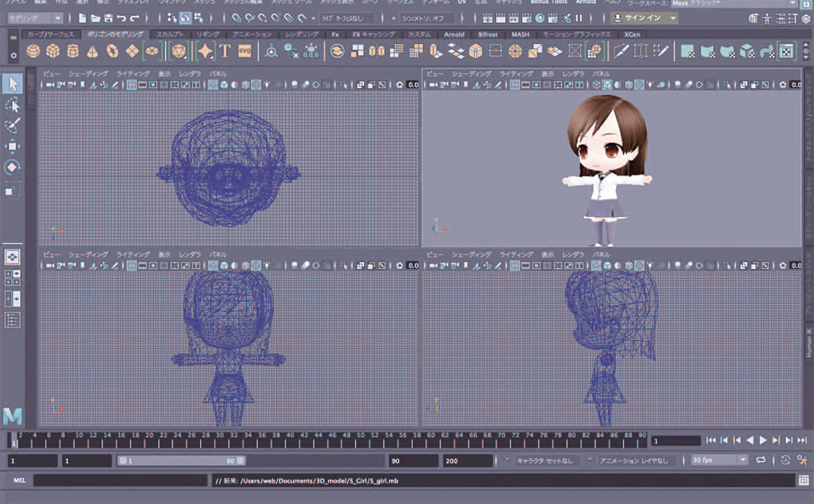Select the polygon Type text tool
Image resolution: width=814 pixels, height=504 pixels.
(x=225, y=51)
